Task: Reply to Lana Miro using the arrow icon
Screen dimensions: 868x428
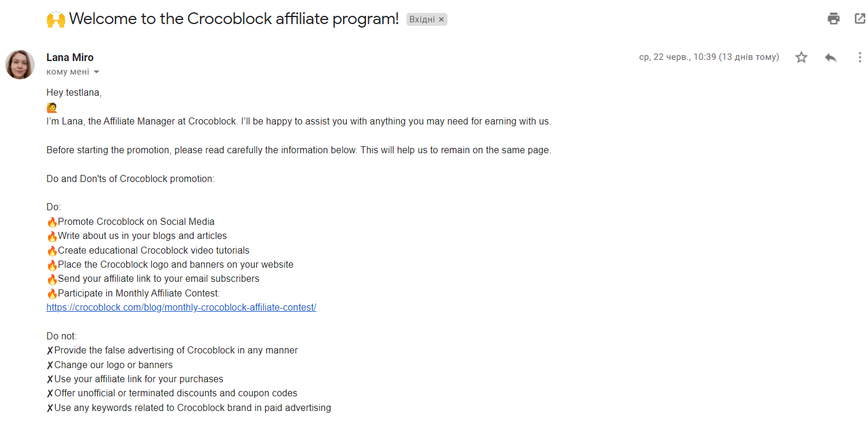Action: click(830, 58)
